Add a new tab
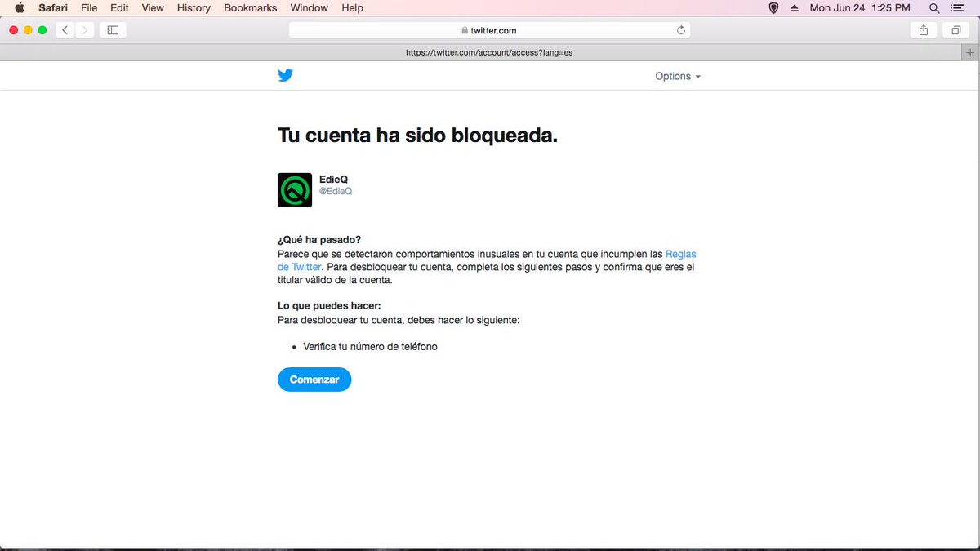The image size is (980, 551). [x=970, y=52]
